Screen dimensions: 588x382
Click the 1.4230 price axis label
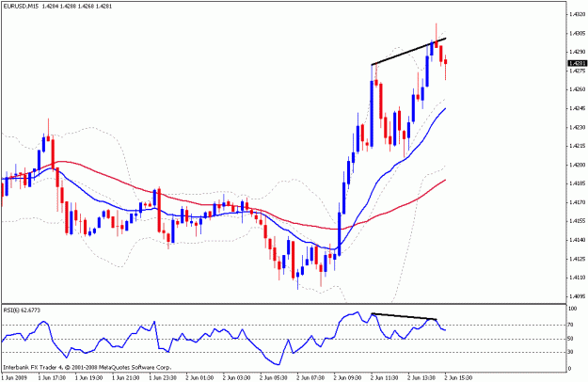point(577,127)
